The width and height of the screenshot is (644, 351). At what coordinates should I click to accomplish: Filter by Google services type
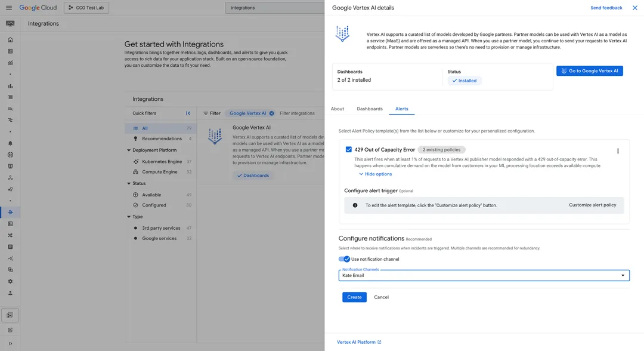[x=161, y=239]
